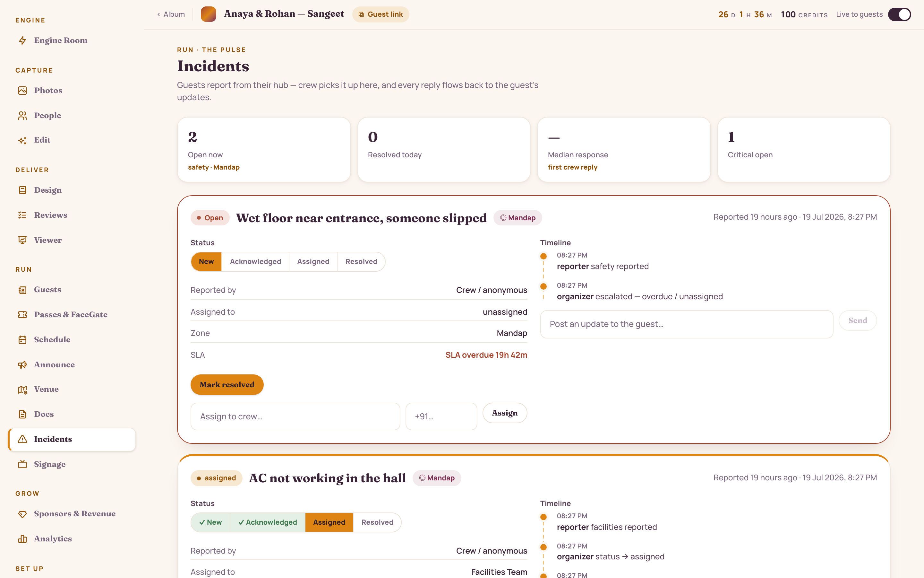Click the Reviews checklist icon

22,215
